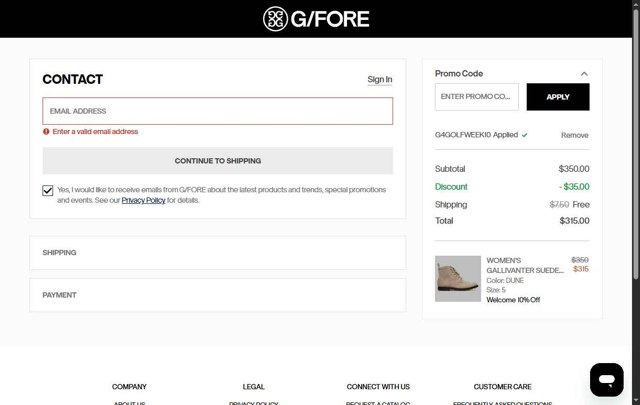
Task: Click the G/FORE logo in the header
Action: [x=316, y=19]
